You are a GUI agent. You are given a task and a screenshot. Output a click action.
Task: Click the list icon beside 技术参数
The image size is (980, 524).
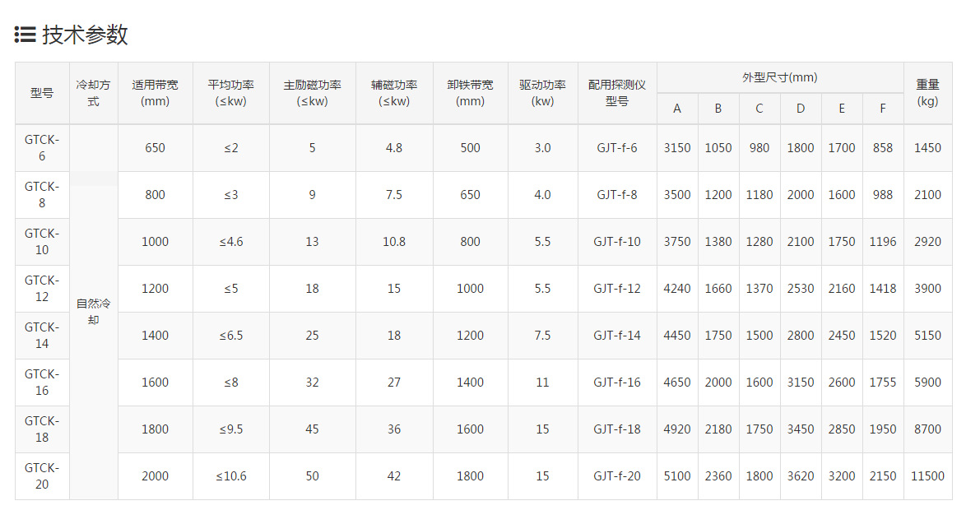click(x=25, y=35)
